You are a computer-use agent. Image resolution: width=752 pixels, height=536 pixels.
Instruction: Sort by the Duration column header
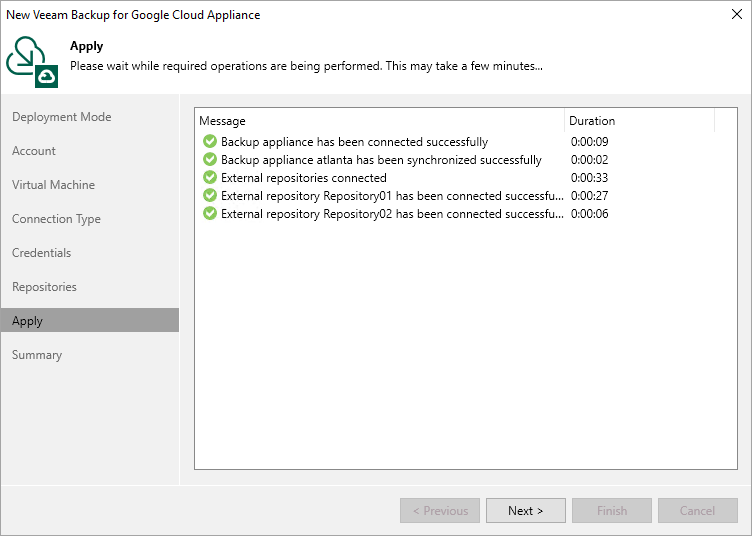point(638,121)
